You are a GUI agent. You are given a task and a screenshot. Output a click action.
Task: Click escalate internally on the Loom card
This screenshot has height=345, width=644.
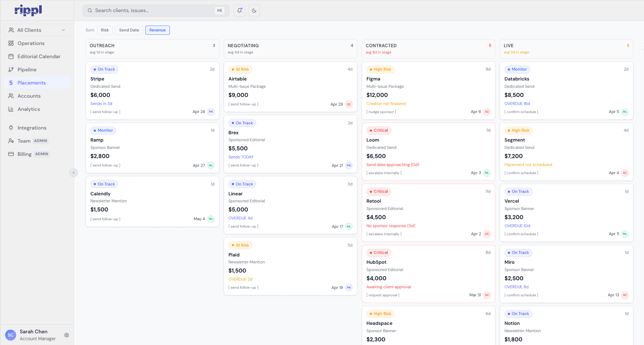click(384, 173)
